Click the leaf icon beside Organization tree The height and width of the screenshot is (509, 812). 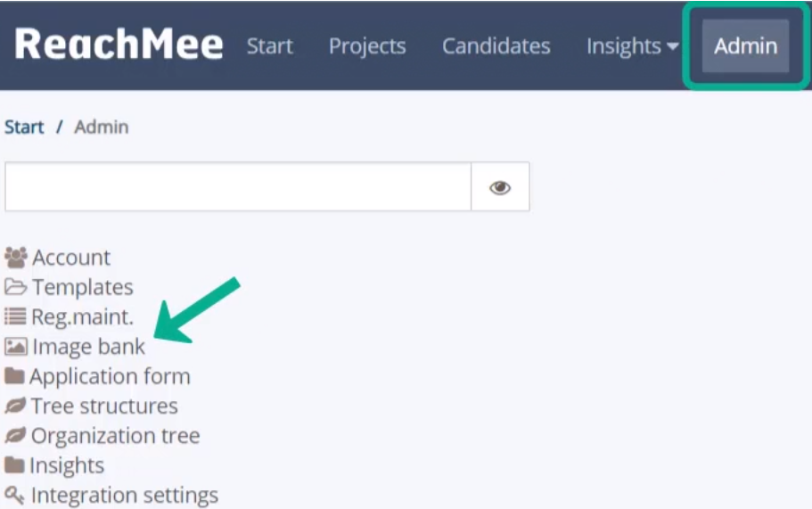click(15, 436)
